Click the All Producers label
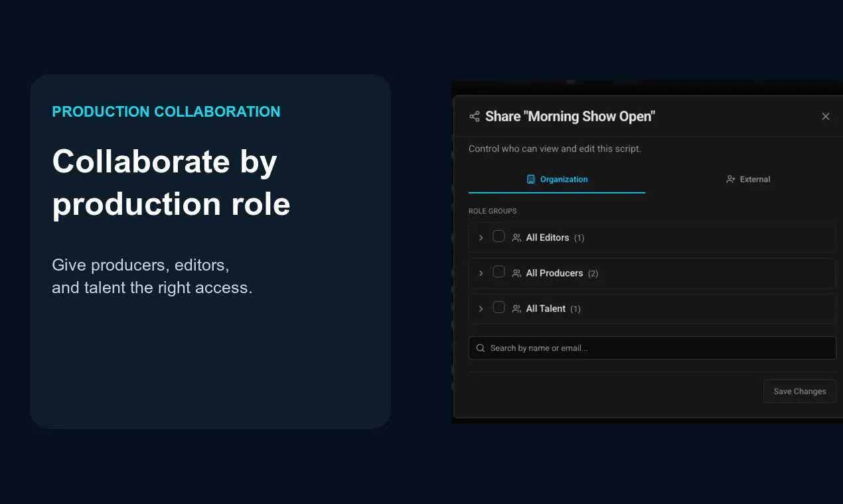Image resolution: width=843 pixels, height=504 pixels. (x=554, y=273)
